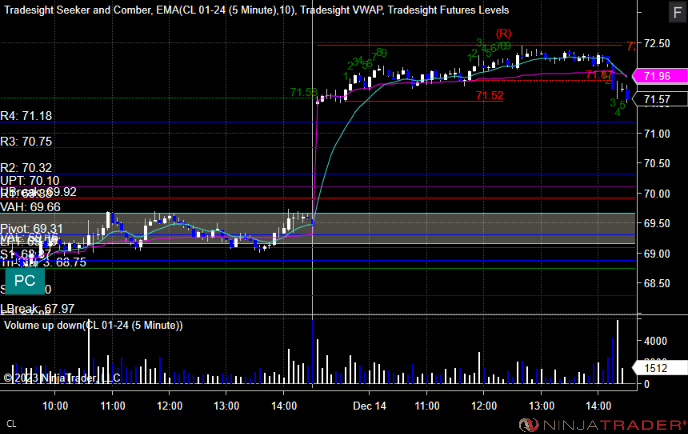The height and width of the screenshot is (434, 688).
Task: Click the 72.50 price axis label
Action: [x=657, y=43]
